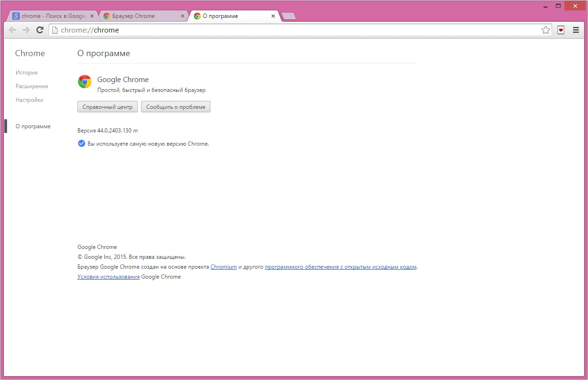Image resolution: width=588 pixels, height=380 pixels.
Task: Click the 'Google Chrome' product name heading
Action: tap(123, 80)
